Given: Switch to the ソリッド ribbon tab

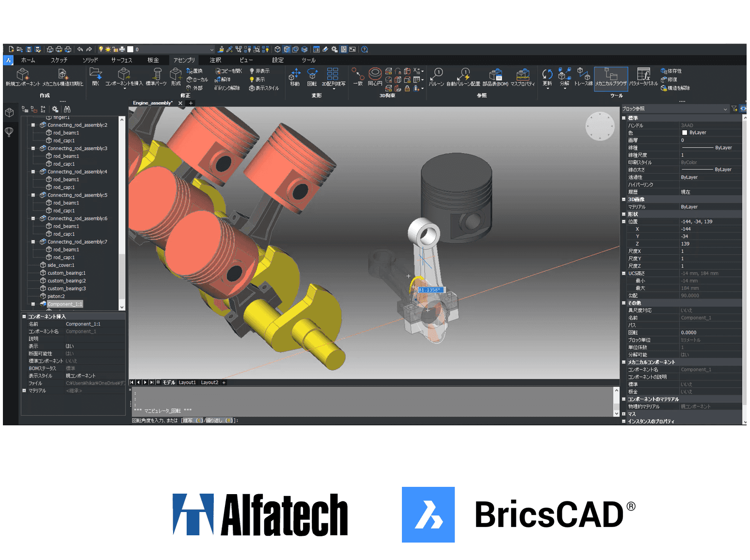Looking at the screenshot, I should 90,60.
